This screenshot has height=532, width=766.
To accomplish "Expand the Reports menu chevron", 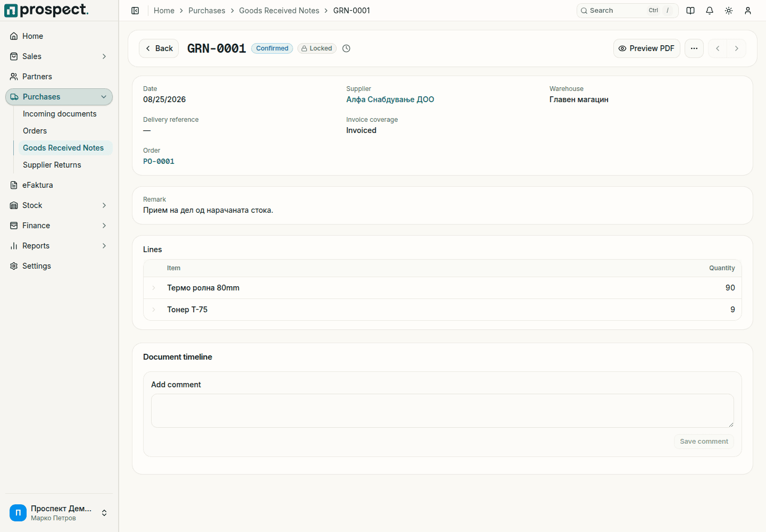I will [x=104, y=246].
